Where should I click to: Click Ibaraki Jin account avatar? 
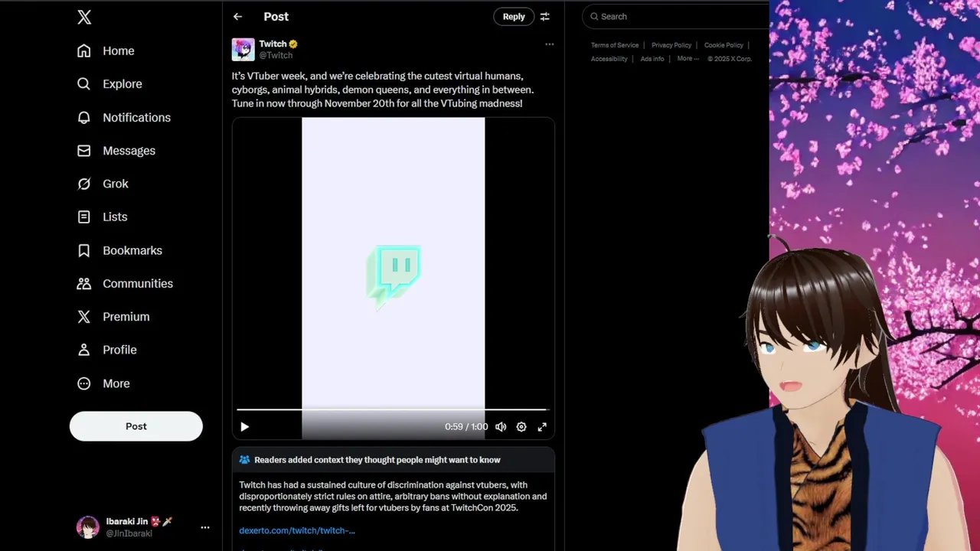(87, 527)
